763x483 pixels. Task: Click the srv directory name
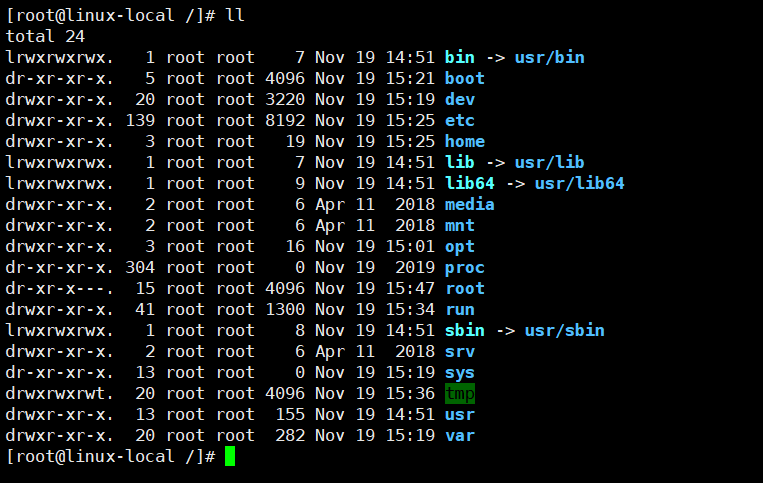pos(460,351)
